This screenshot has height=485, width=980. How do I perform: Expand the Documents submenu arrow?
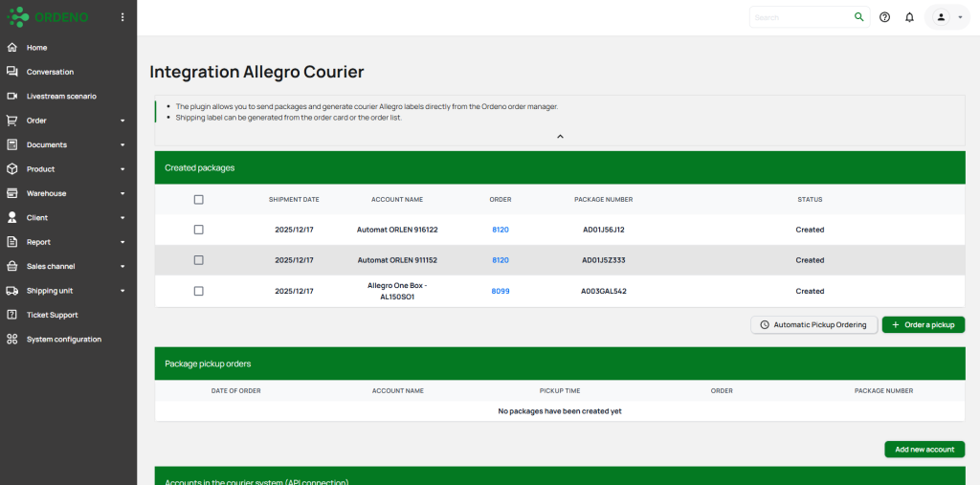tap(122, 145)
